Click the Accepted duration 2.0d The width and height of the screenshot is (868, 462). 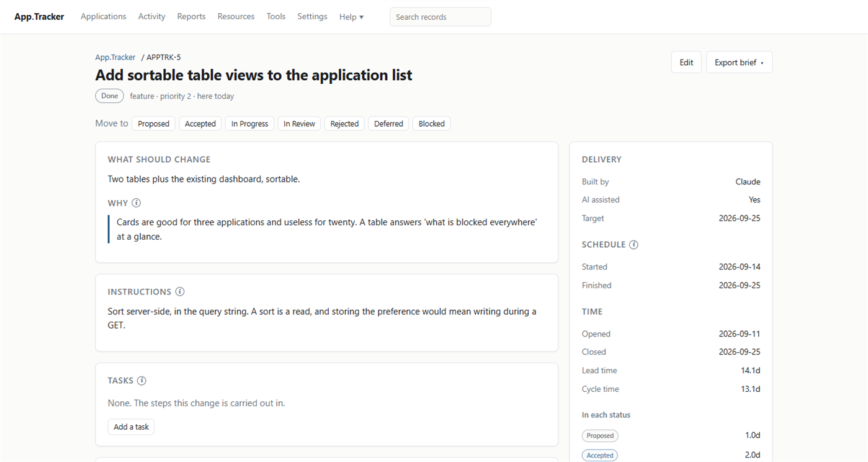coord(753,455)
